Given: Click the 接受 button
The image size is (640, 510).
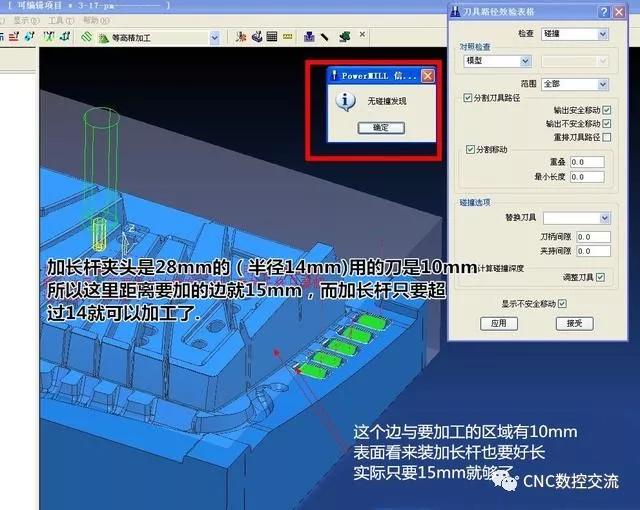Looking at the screenshot, I should click(575, 324).
